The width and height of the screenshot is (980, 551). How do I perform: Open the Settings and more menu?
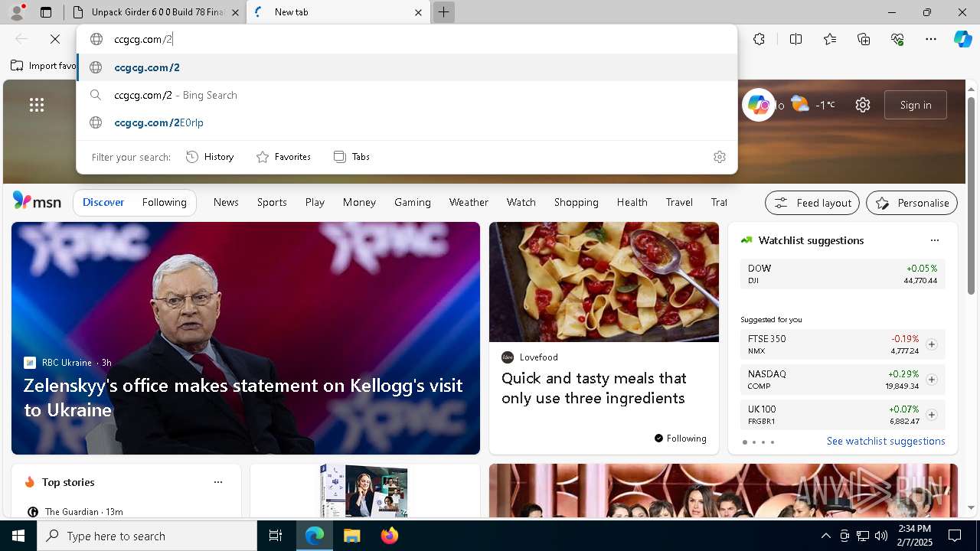pos(931,39)
